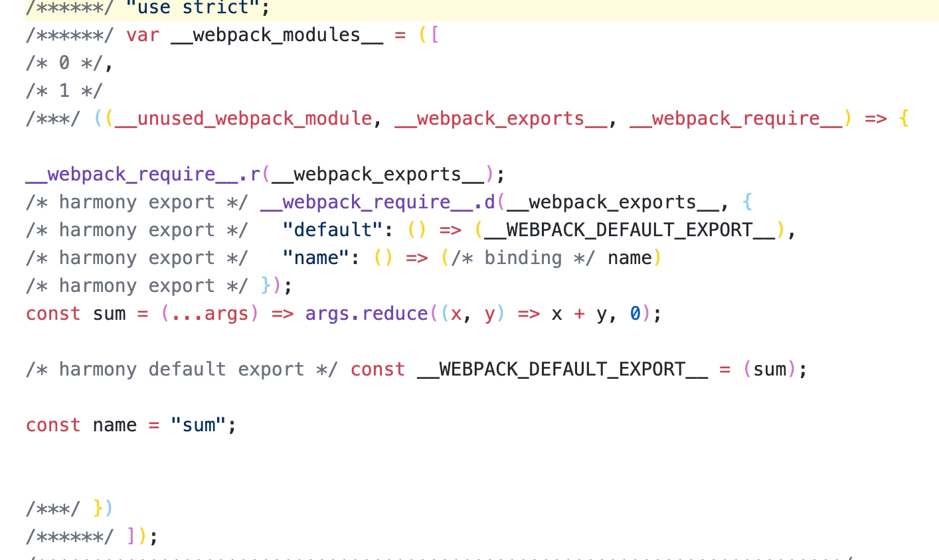Viewport: 939px width, 560px height.
Task: Click the __webpack_modules__ variable name
Action: [277, 35]
